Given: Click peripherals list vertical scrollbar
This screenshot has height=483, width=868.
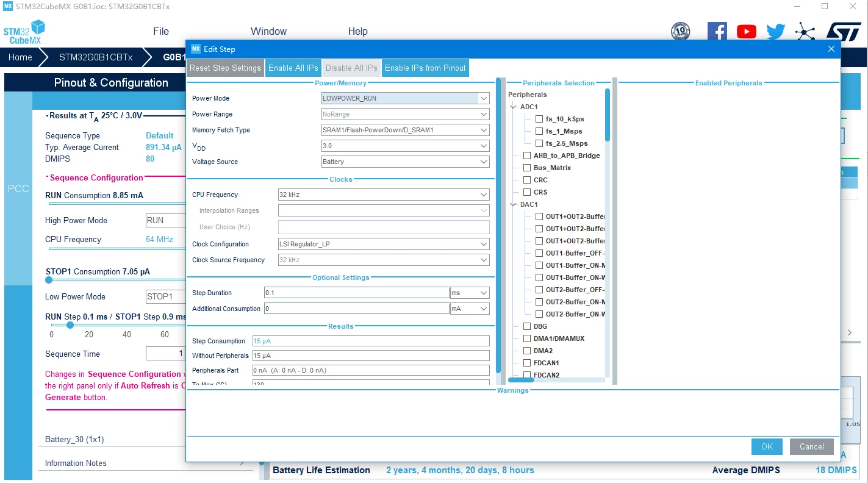Looking at the screenshot, I should click(608, 115).
